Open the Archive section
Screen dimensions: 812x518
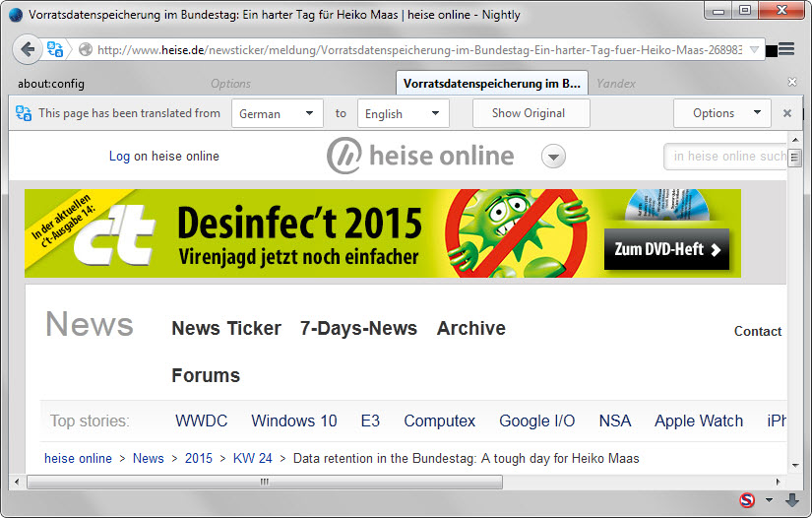pyautogui.click(x=470, y=328)
